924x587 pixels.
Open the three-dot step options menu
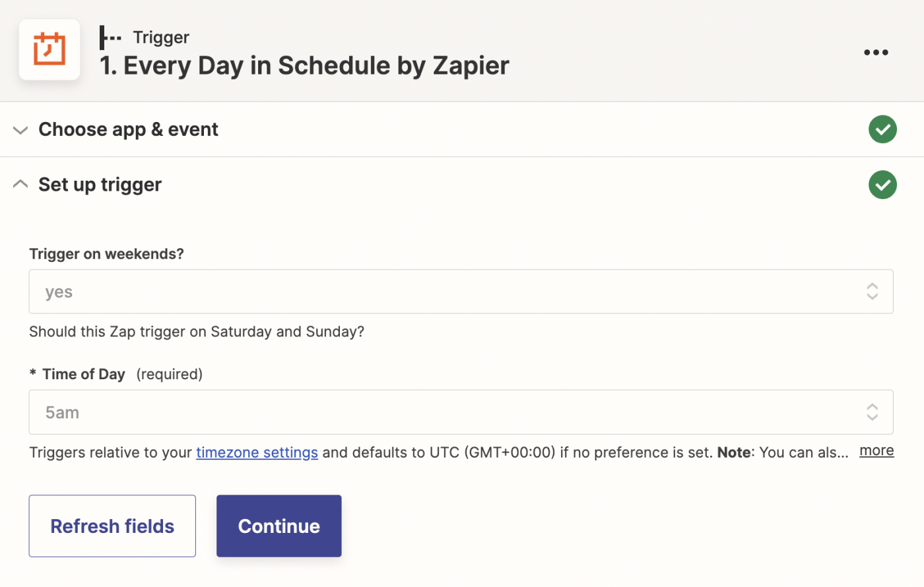(x=876, y=52)
